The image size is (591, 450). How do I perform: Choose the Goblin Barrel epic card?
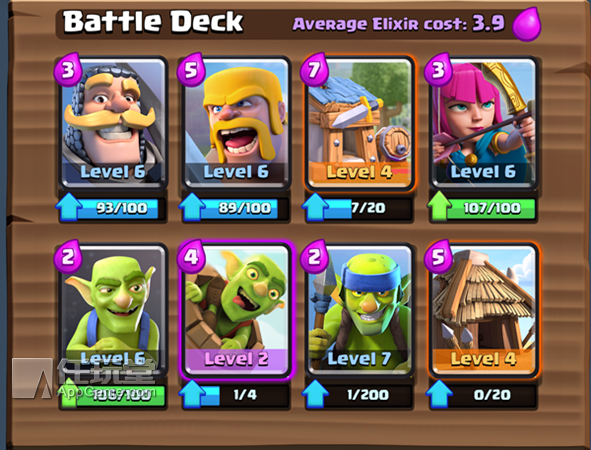click(x=236, y=310)
